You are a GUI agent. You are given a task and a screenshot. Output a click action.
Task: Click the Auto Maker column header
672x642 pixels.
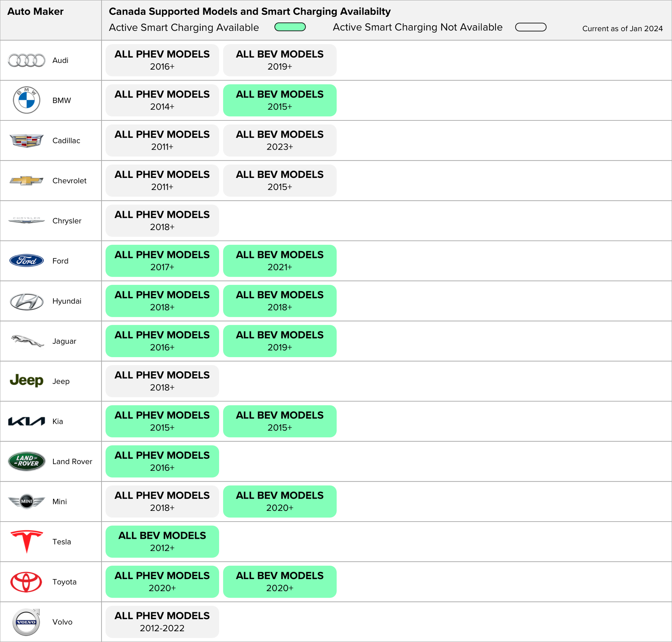[35, 12]
